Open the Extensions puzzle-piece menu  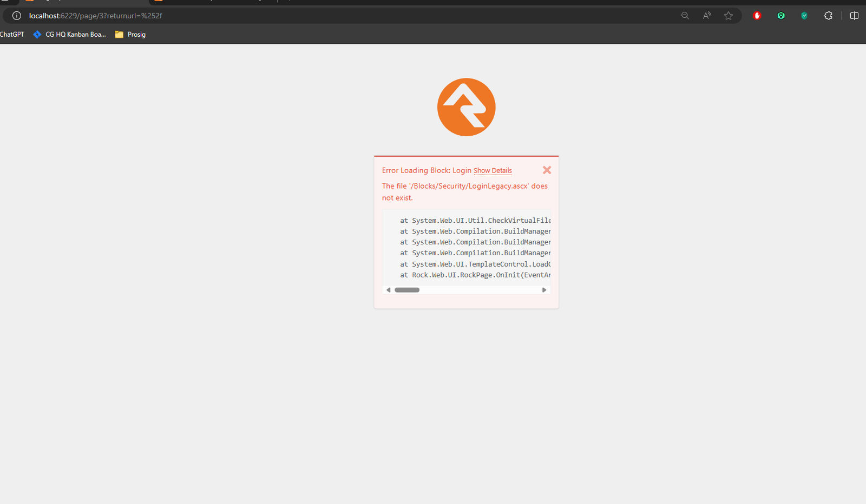pyautogui.click(x=828, y=16)
